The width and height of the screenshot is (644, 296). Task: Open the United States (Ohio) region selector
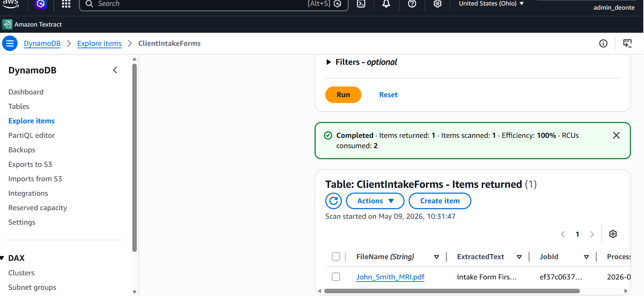coord(491,4)
